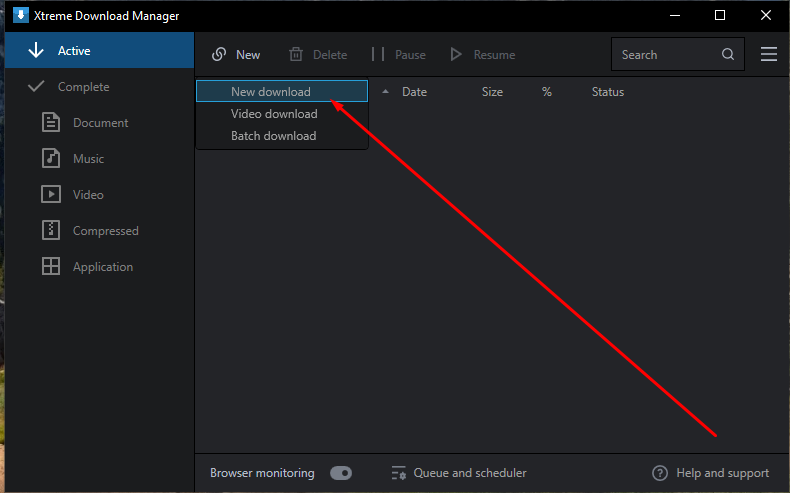Click the Queue and scheduler icon

tap(399, 473)
